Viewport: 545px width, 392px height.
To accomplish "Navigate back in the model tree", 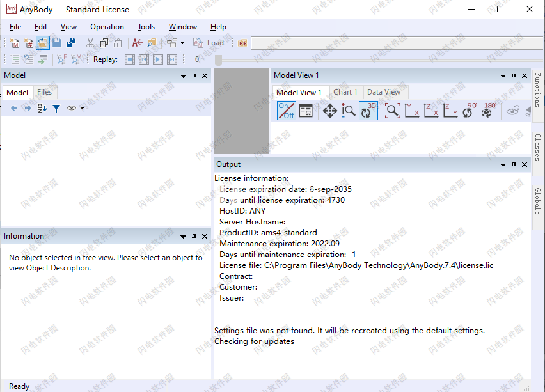I will point(14,108).
